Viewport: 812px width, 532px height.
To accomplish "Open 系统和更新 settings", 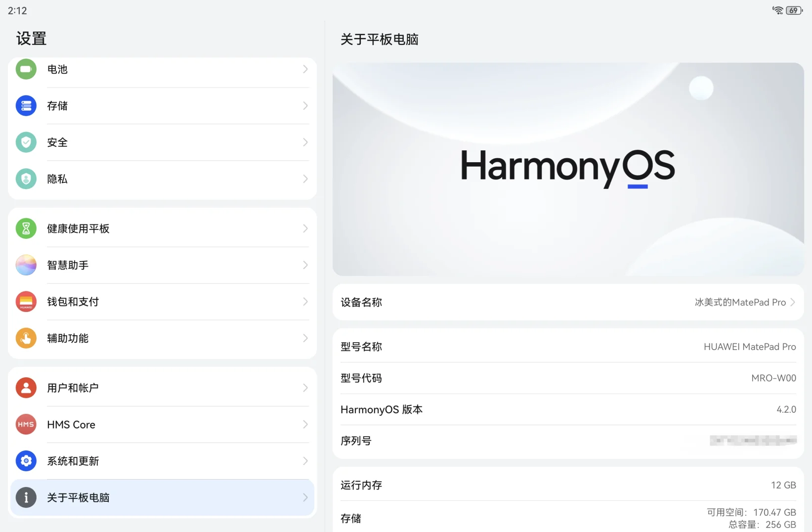I will 162,461.
